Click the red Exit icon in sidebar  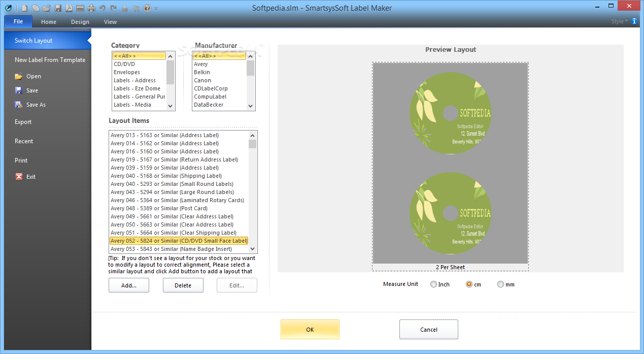(19, 177)
